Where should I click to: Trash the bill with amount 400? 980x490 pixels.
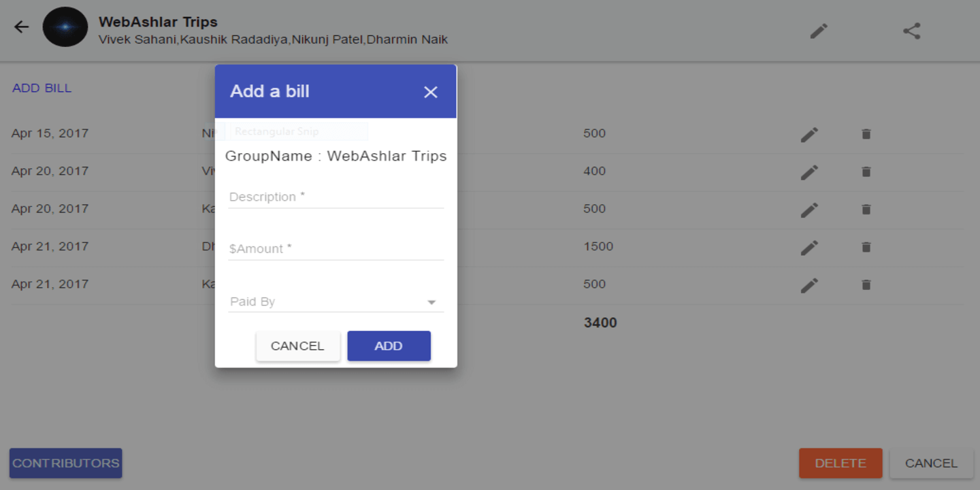(x=866, y=172)
